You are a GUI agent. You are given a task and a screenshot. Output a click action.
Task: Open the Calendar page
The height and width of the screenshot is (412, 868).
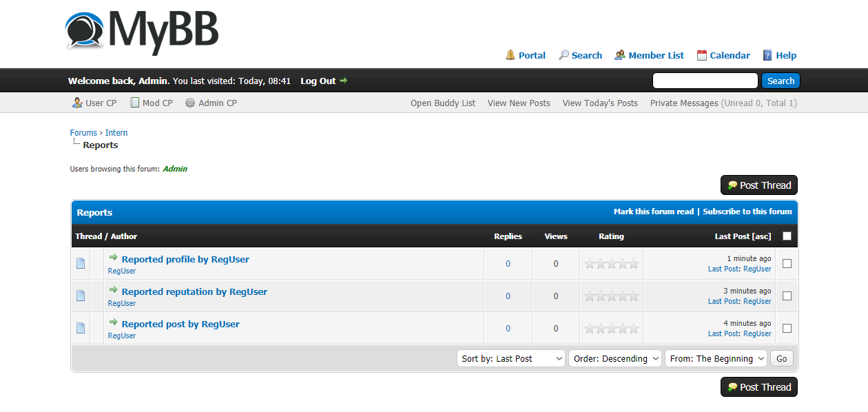(x=730, y=55)
